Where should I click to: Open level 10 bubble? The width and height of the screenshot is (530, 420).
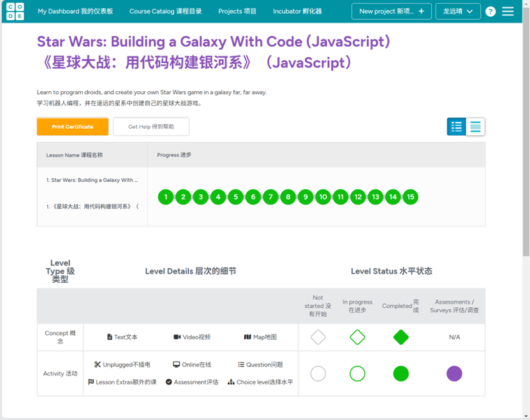(323, 197)
